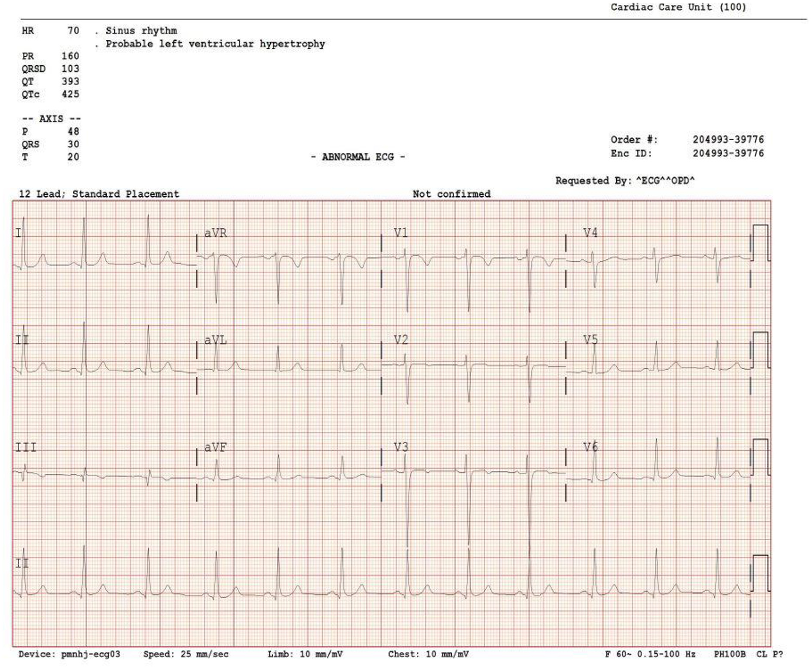Click the V3 lead label
This screenshot has height=669, width=812.
tap(401, 447)
